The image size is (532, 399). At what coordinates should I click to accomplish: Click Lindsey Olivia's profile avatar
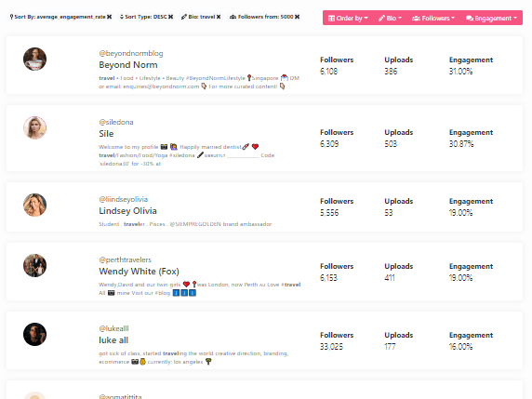click(x=34, y=205)
